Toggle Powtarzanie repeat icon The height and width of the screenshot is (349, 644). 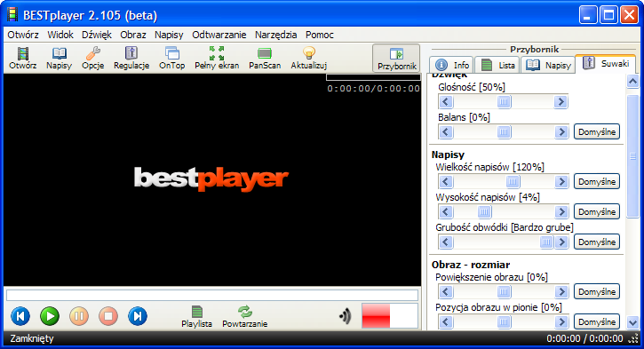tap(245, 316)
